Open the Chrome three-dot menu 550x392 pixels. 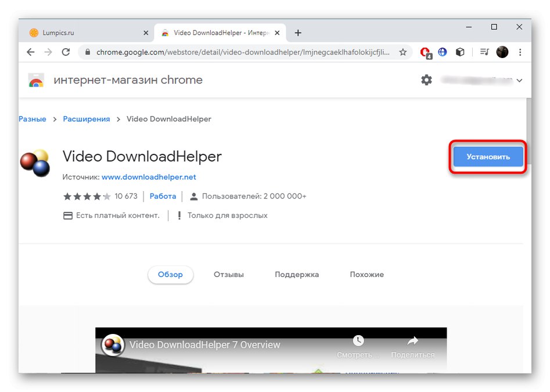coord(520,52)
